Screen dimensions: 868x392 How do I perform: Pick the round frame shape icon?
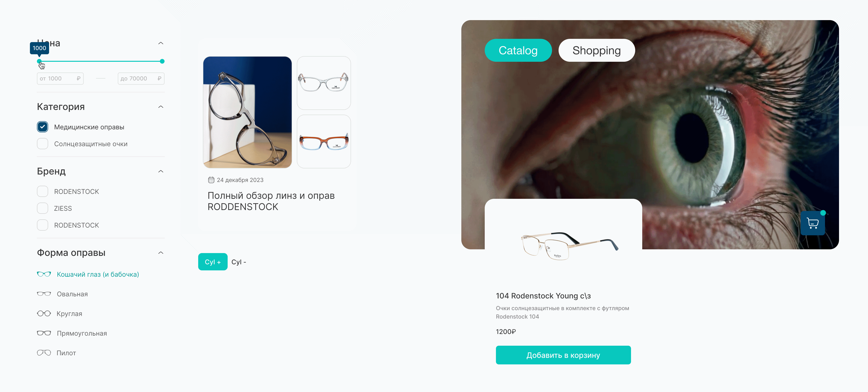click(x=44, y=313)
